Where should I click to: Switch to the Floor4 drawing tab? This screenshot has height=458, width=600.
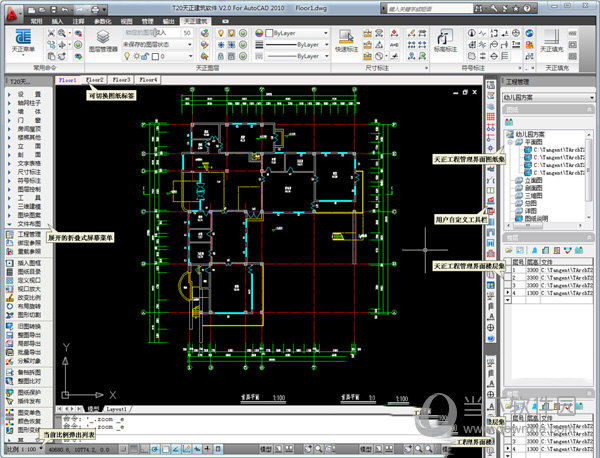pos(148,80)
